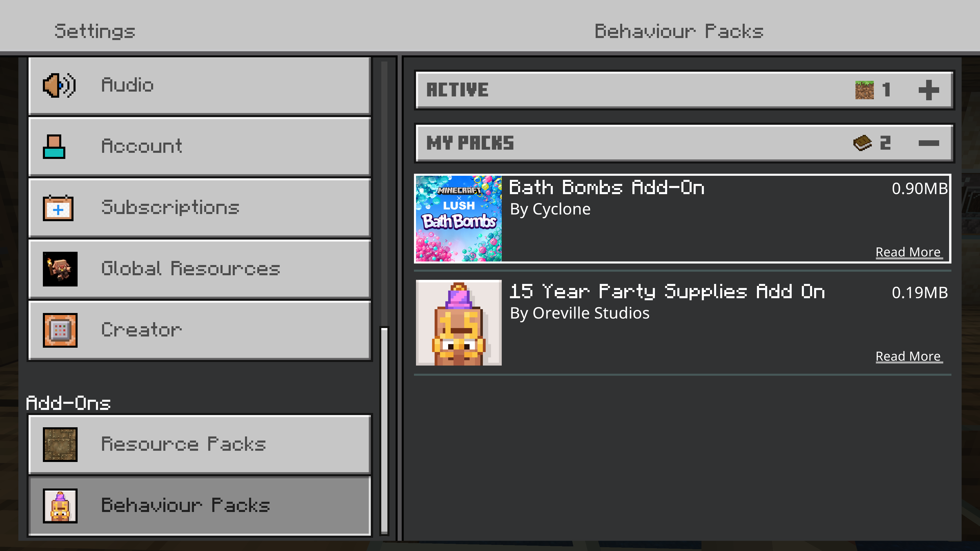This screenshot has height=551, width=980.
Task: Click the book icon in My Packs header
Action: pos(862,143)
